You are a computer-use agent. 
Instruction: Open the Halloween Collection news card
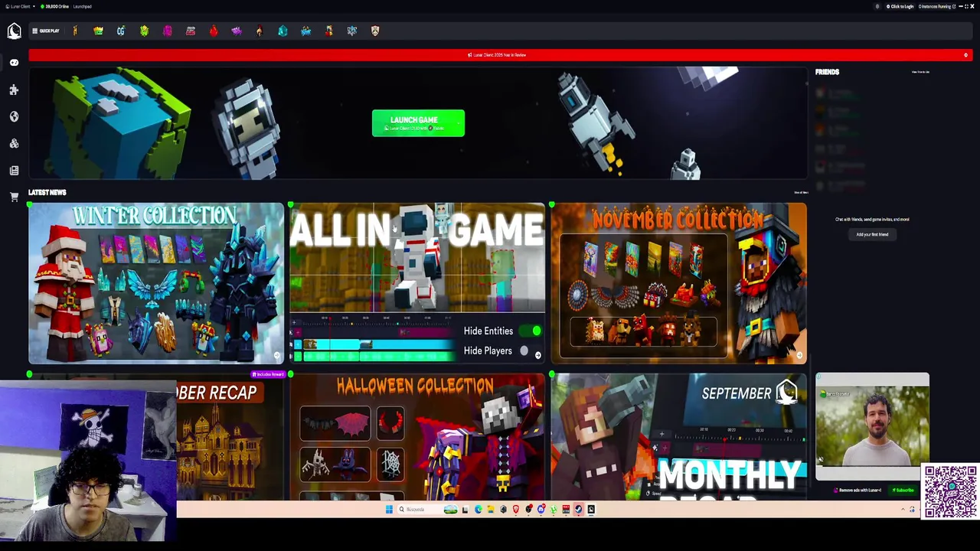[417, 436]
